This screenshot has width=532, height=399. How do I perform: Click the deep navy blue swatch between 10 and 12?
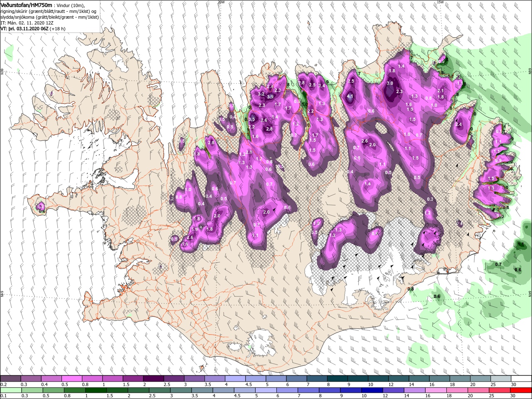point(372,390)
